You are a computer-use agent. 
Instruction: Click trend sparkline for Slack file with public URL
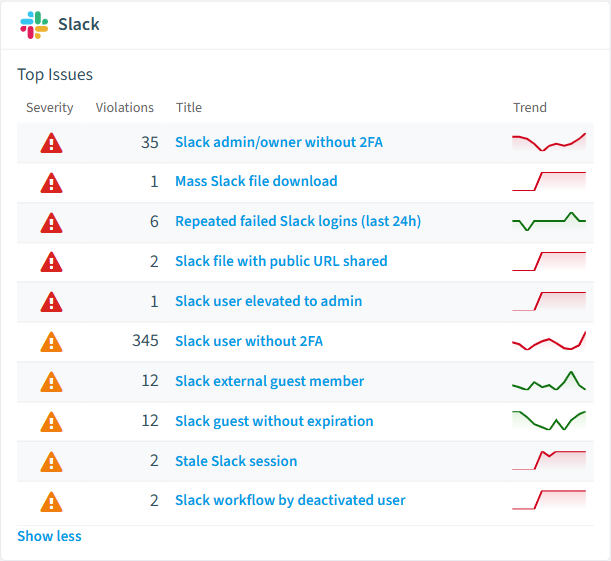click(x=549, y=261)
